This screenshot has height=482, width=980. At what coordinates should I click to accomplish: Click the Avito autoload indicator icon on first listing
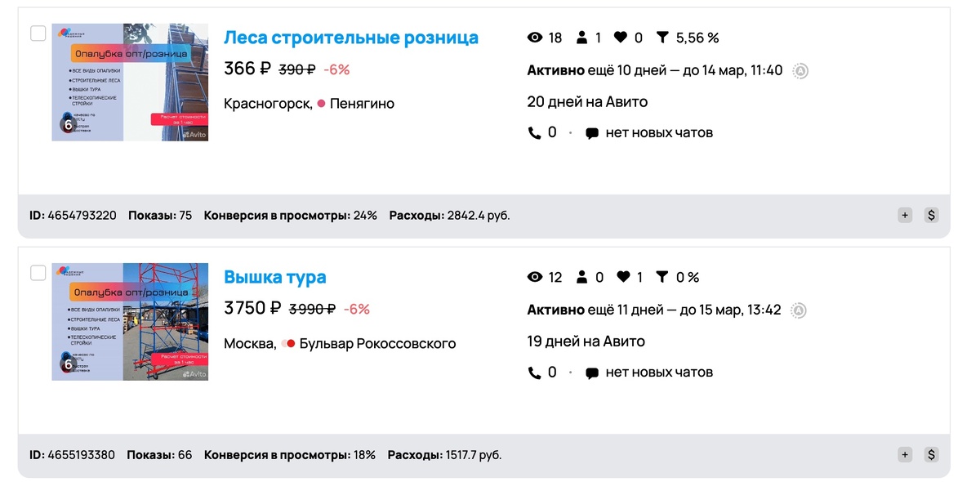[x=800, y=70]
